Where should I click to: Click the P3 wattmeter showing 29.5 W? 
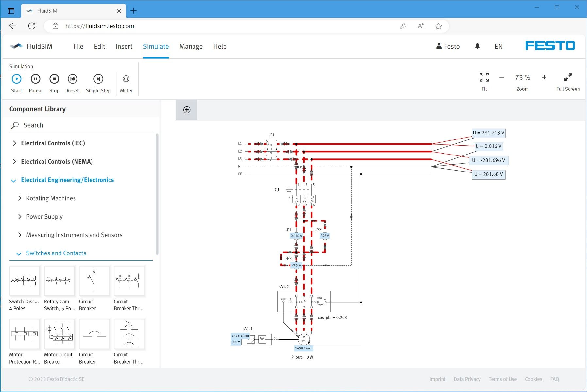(296, 265)
